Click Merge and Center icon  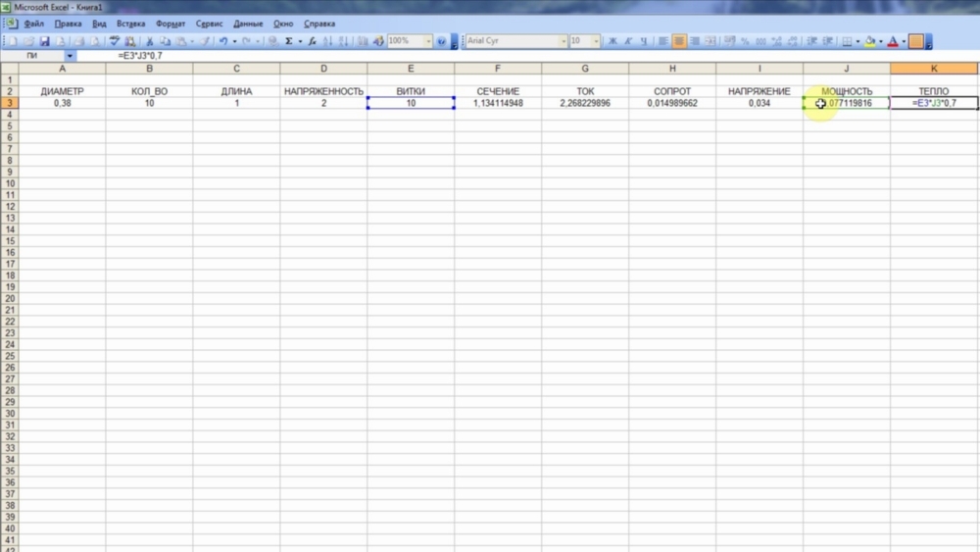(710, 40)
